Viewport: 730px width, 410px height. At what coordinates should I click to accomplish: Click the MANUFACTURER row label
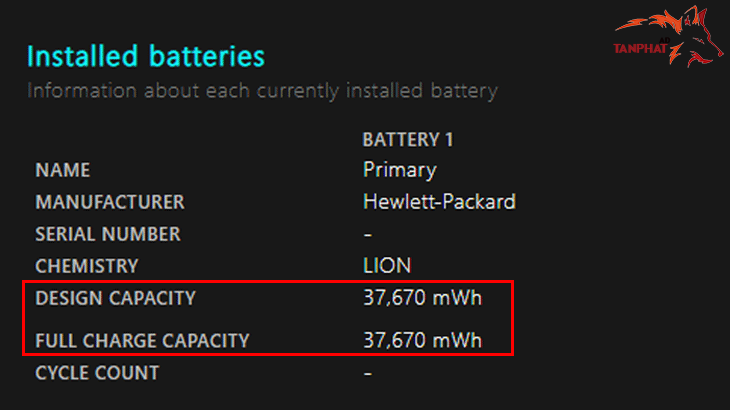[x=110, y=202]
